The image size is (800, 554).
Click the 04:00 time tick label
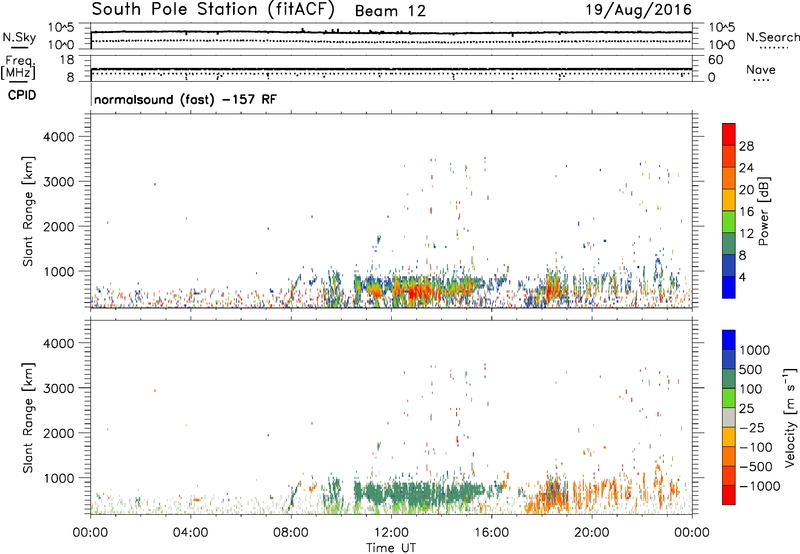(x=190, y=533)
